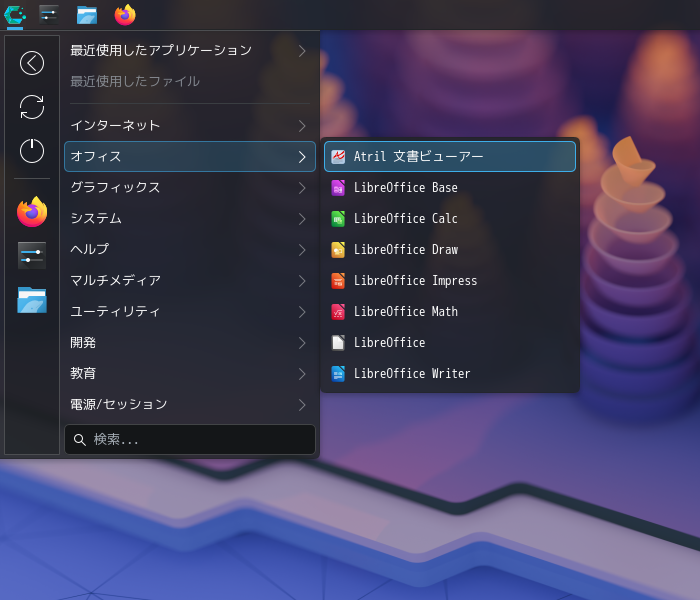Expand 最近使用したアプリケーション submenu arrow
This screenshot has height=600, width=700.
[x=302, y=51]
